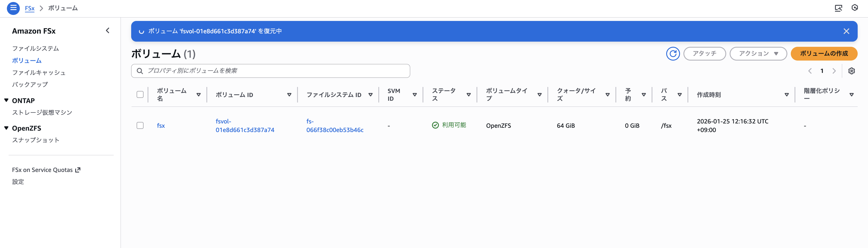Click the hexagon icon in top-right corner
This screenshot has width=868, height=248.
(855, 8)
